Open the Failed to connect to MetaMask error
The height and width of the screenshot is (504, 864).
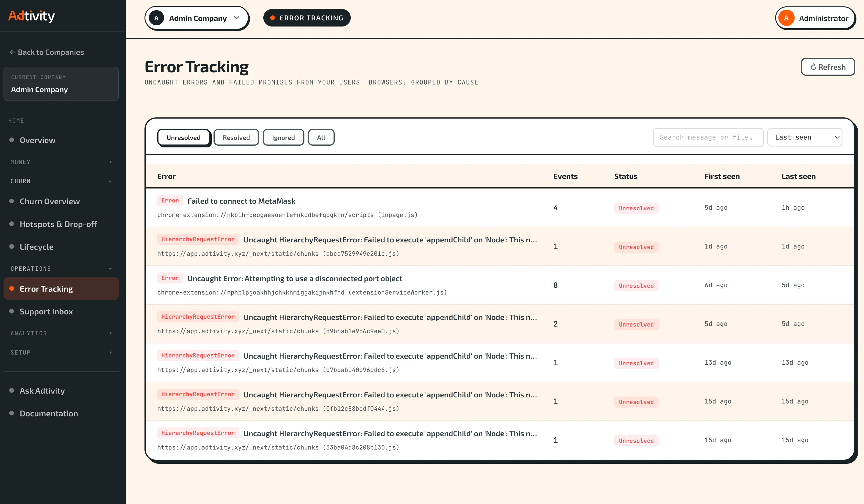pyautogui.click(x=500, y=207)
